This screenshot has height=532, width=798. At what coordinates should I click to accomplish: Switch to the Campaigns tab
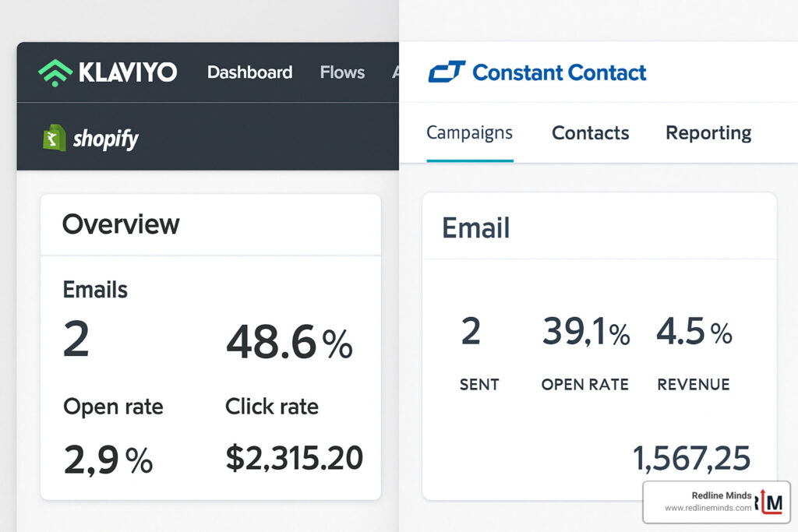click(470, 133)
